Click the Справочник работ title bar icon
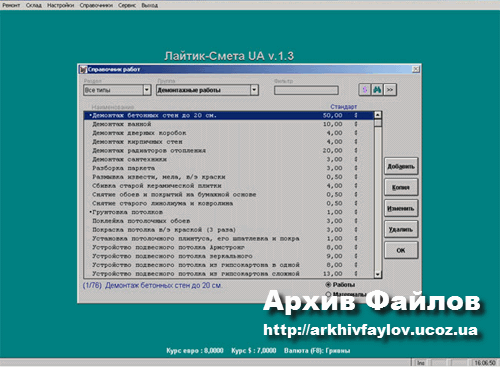 pyautogui.click(x=83, y=69)
